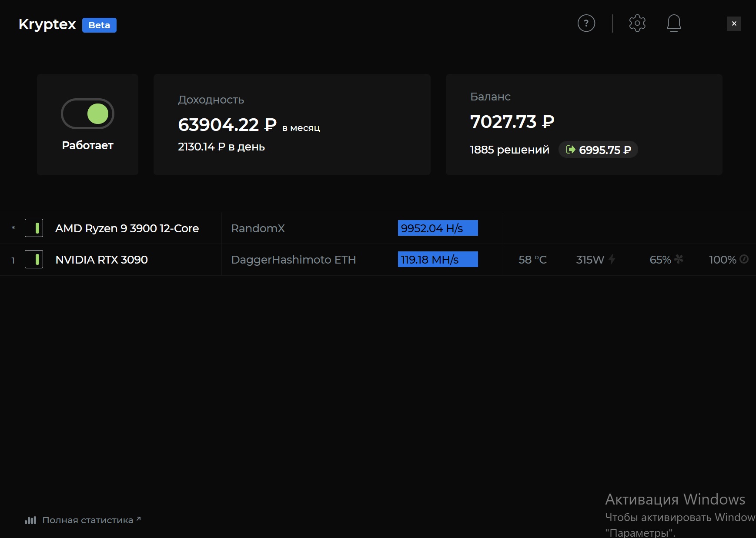This screenshot has height=538, width=756.
Task: Click the green withdraw arrow icon
Action: (570, 150)
